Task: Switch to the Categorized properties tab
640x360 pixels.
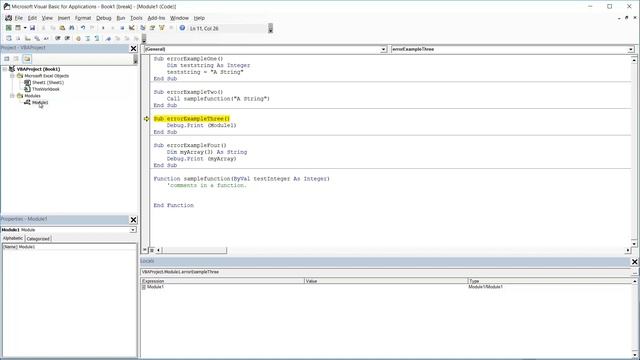Action: click(38, 238)
